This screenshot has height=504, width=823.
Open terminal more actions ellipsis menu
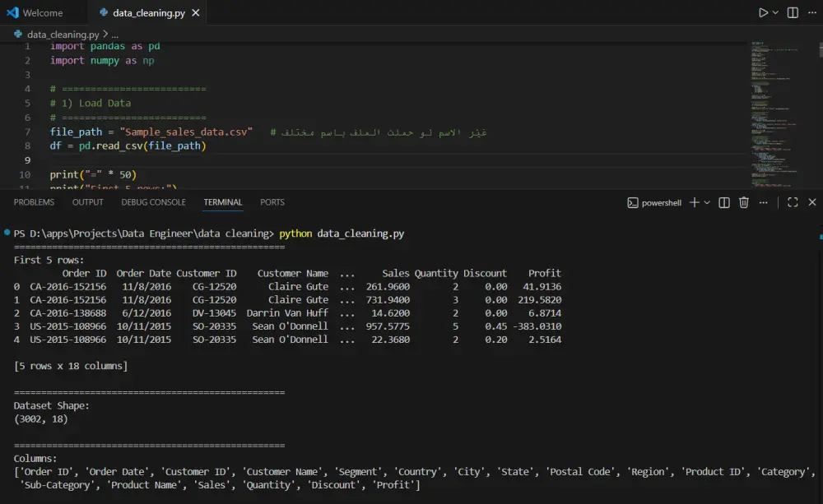(x=763, y=202)
